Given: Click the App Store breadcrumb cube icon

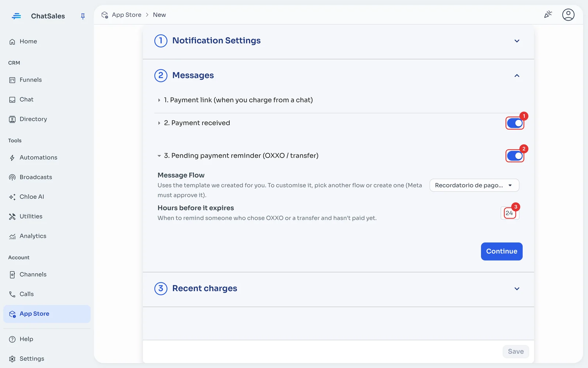Looking at the screenshot, I should pos(105,15).
